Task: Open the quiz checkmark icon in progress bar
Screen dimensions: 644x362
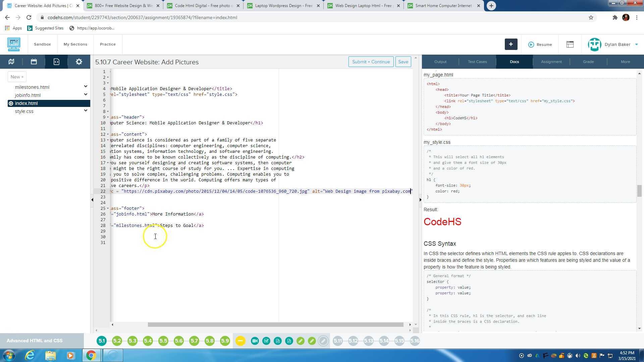Action: click(x=266, y=341)
